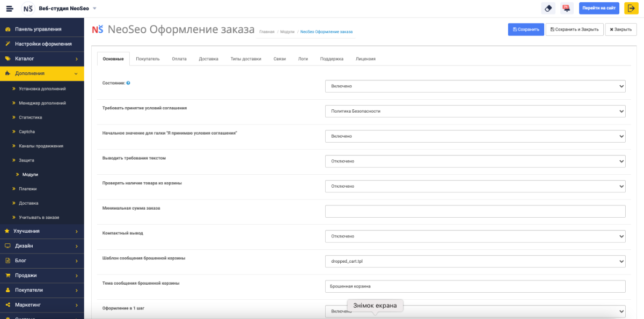644x319 pixels.
Task: Click the Минимальная сумма заказа input field
Action: point(475,211)
